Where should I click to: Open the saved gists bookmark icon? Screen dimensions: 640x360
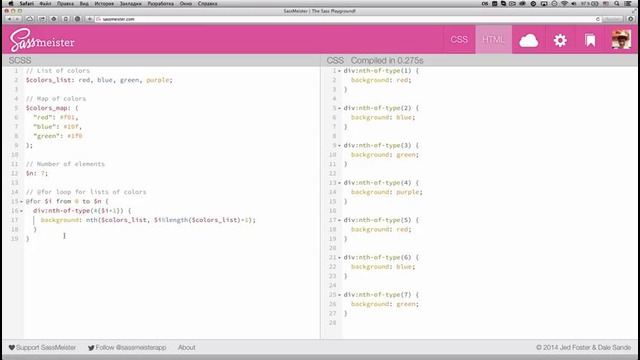pyautogui.click(x=590, y=40)
